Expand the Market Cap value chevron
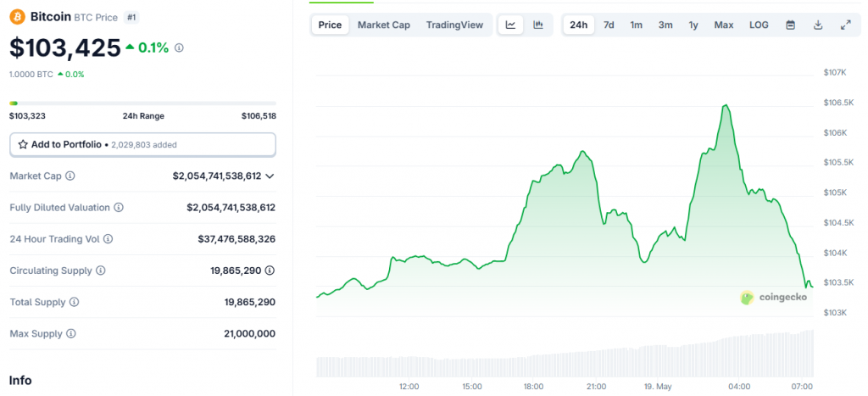 pos(270,176)
